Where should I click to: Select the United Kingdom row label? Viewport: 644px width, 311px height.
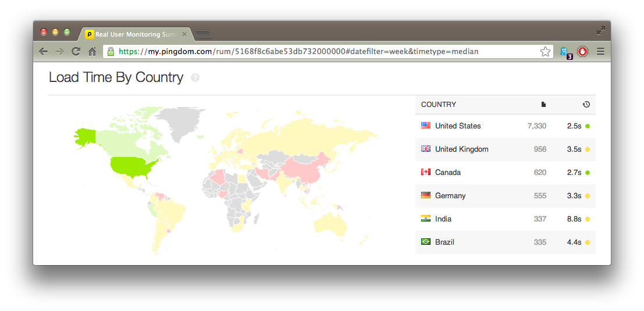click(x=462, y=149)
